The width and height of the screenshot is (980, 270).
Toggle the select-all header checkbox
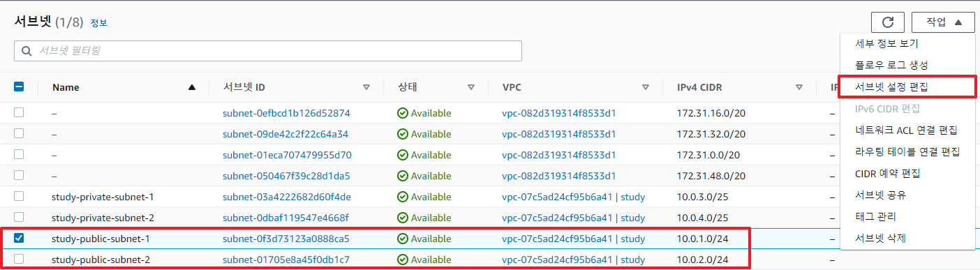coord(19,87)
